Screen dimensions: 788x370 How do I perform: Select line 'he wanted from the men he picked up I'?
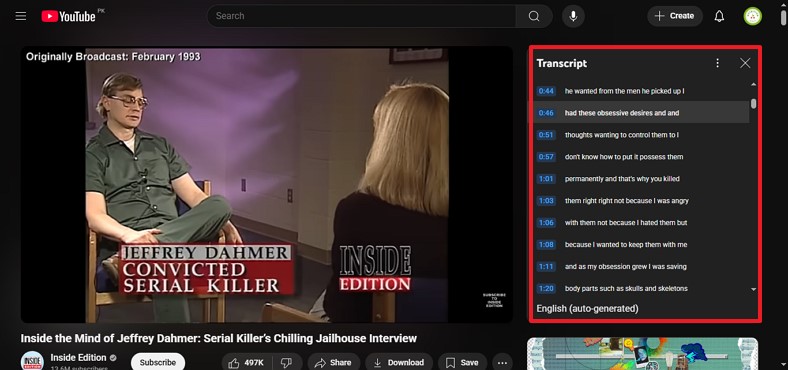coord(624,91)
